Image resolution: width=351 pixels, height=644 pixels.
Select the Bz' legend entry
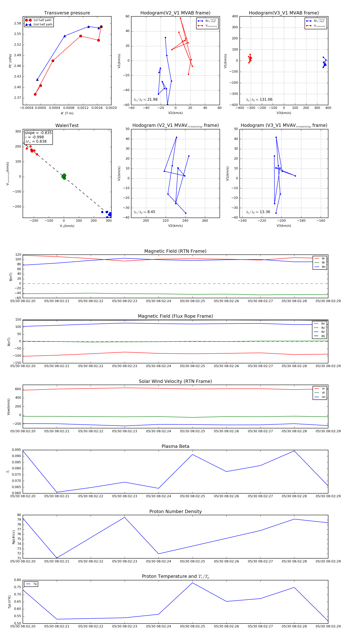click(320, 332)
